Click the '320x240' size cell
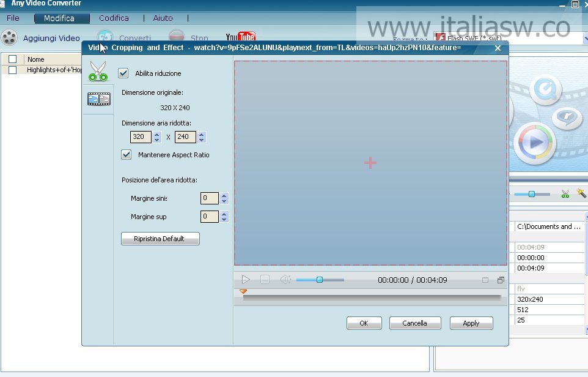This screenshot has height=377, width=588. point(549,299)
